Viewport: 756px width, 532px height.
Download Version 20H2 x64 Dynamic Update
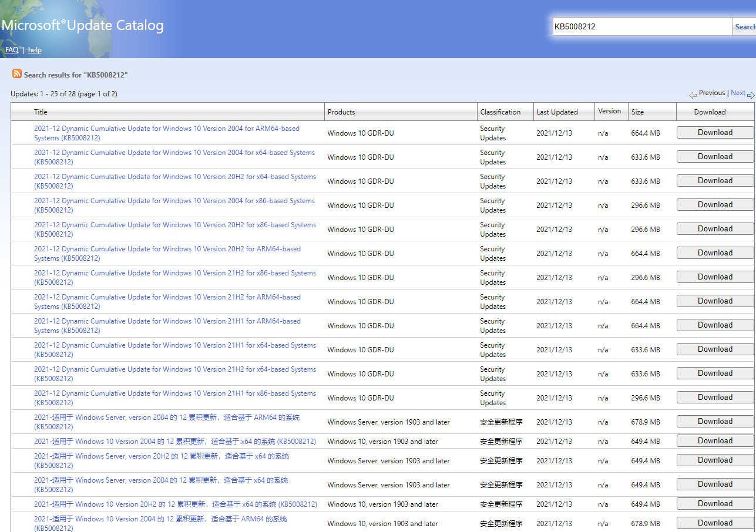tap(715, 181)
